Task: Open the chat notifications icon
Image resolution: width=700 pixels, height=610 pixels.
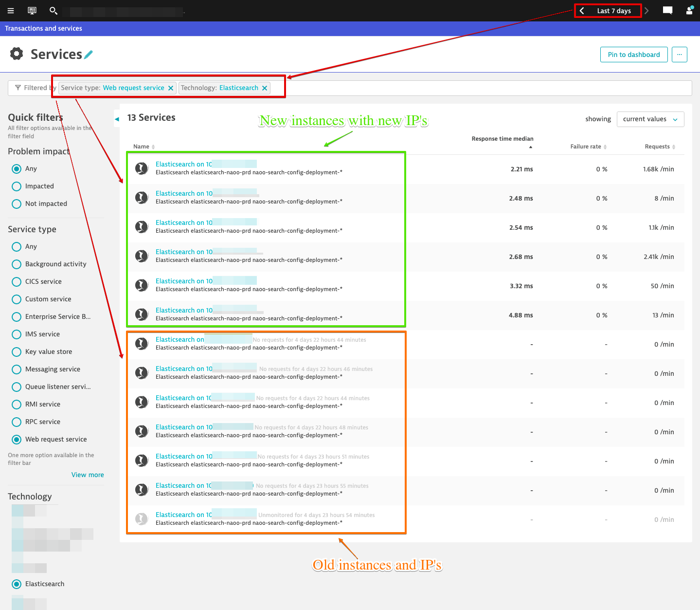Action: point(667,11)
